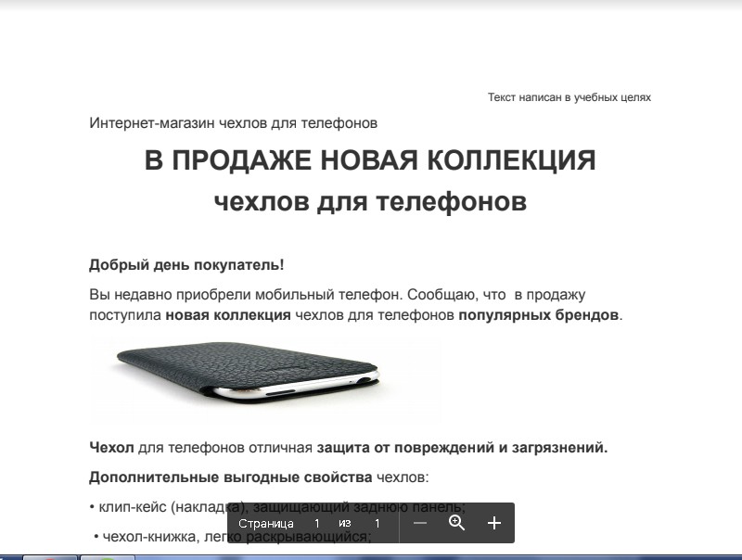Click the "Страница" label in page toolbar
This screenshot has height=560, width=742.
(x=266, y=524)
